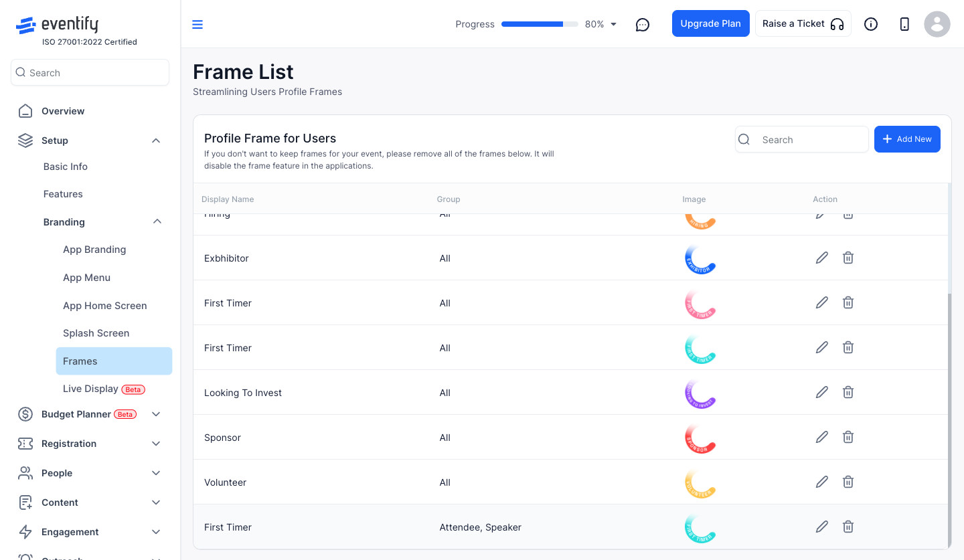The image size is (964, 560).
Task: Expand the Content chevron
Action: point(156,502)
